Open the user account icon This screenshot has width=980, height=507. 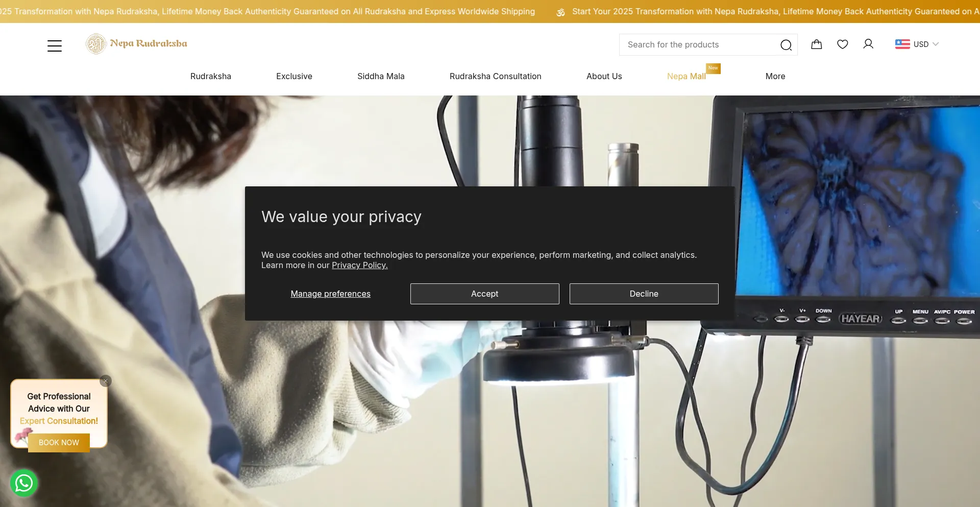(x=868, y=44)
